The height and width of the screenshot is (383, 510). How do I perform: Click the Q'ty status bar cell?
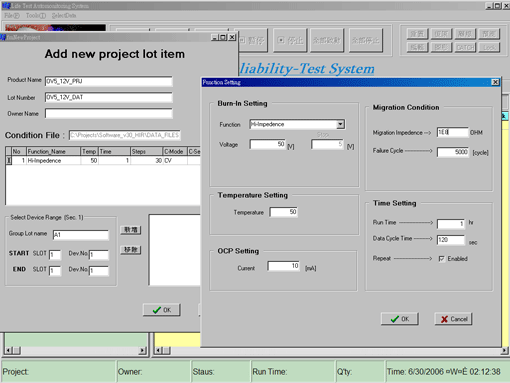click(x=360, y=371)
